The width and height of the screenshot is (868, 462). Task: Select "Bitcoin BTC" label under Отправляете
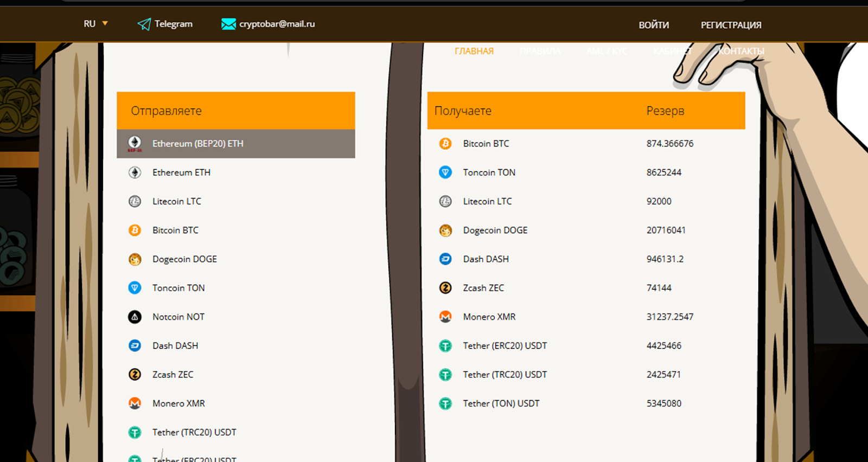pos(175,230)
